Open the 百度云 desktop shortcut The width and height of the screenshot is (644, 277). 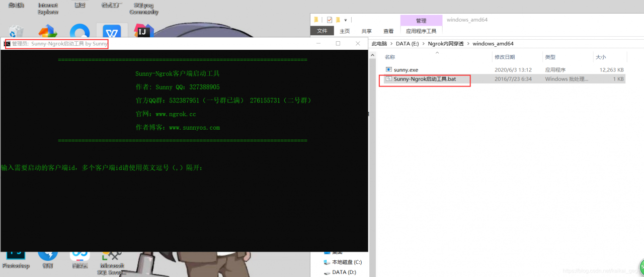[x=79, y=259]
